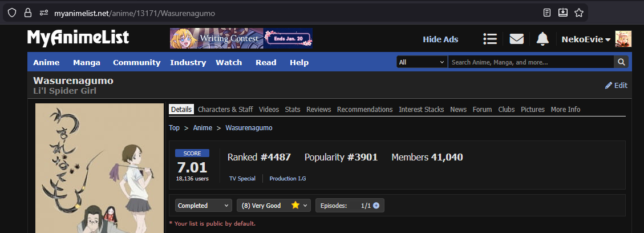The height and width of the screenshot is (233, 644).
Task: Click the Production I.G link
Action: click(287, 178)
